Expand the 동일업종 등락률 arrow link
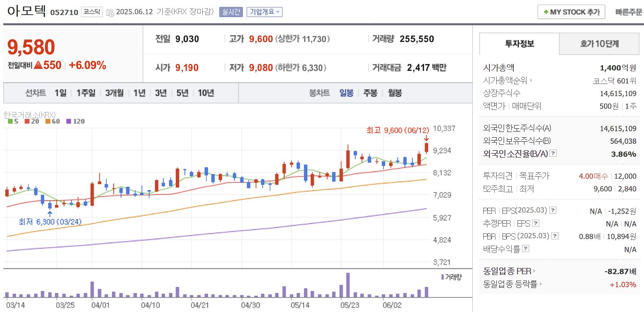 [541, 284]
